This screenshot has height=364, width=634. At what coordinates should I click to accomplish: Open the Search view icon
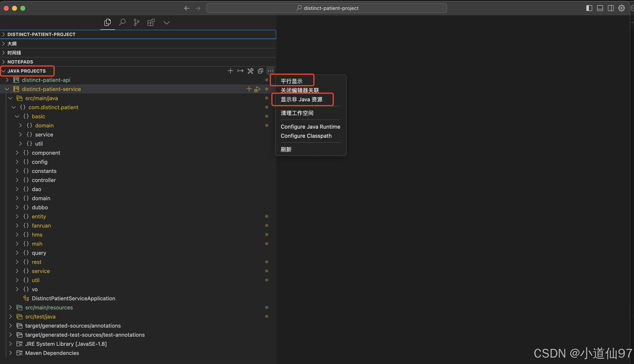122,23
